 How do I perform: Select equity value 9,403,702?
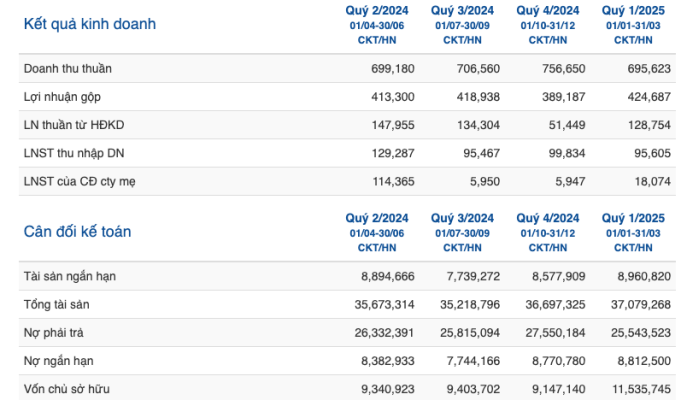(473, 389)
